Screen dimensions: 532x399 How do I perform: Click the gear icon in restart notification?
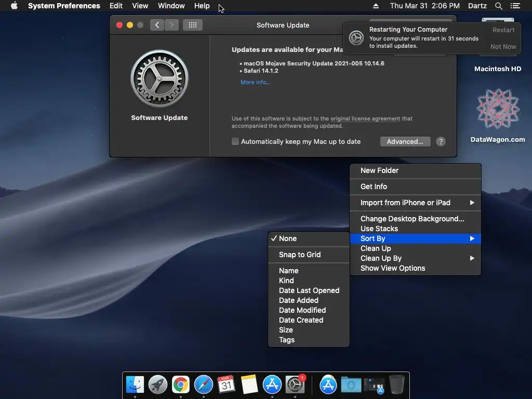click(x=356, y=37)
